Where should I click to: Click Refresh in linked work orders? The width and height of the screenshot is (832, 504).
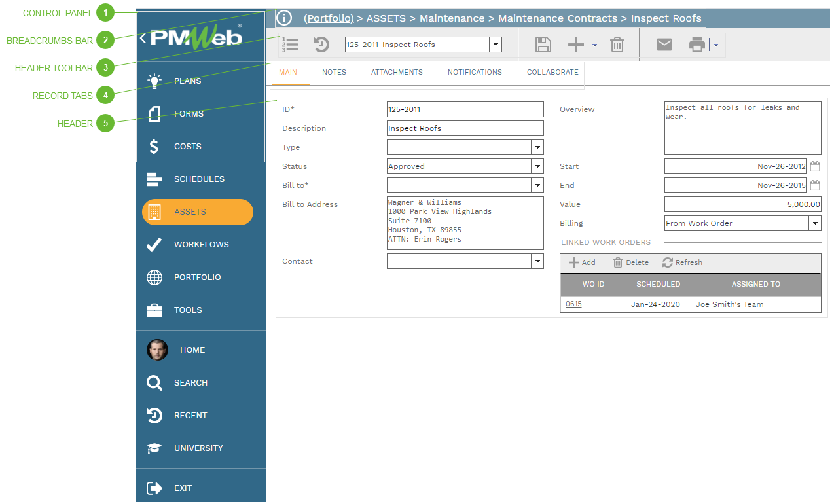click(682, 262)
